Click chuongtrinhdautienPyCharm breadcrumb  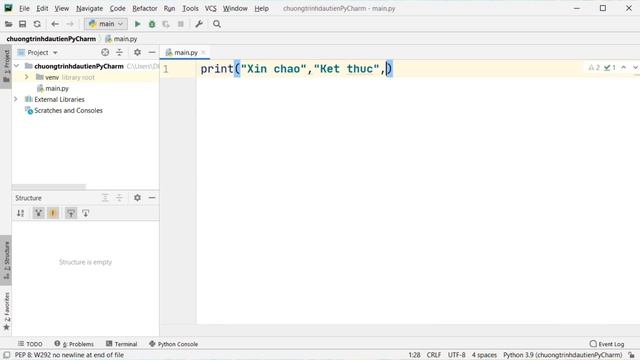point(51,39)
